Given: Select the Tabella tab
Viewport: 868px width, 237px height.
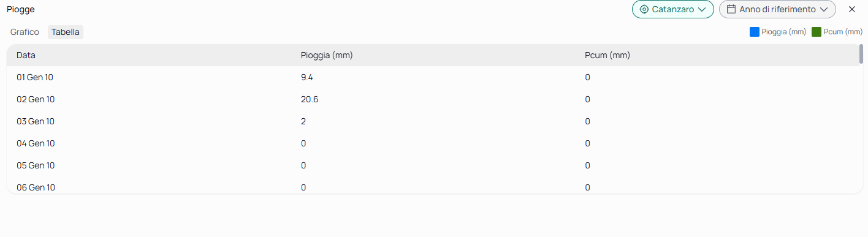Looking at the screenshot, I should pyautogui.click(x=66, y=32).
